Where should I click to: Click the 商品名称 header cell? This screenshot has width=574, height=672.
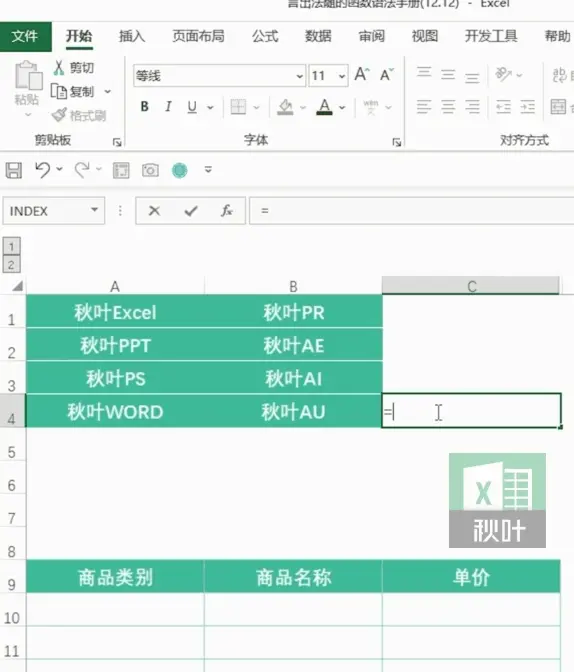click(293, 577)
